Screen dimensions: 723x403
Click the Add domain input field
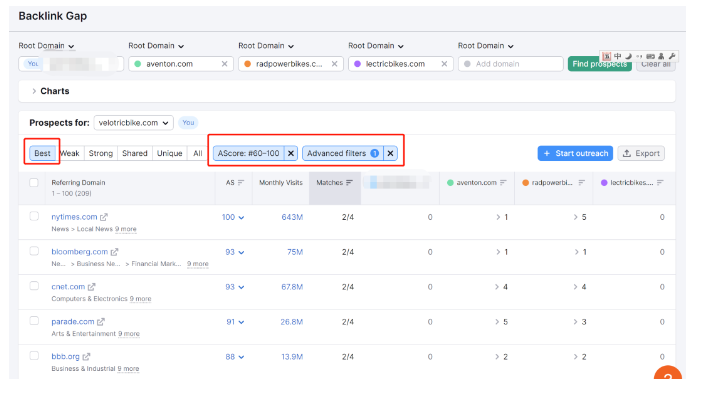[x=510, y=64]
